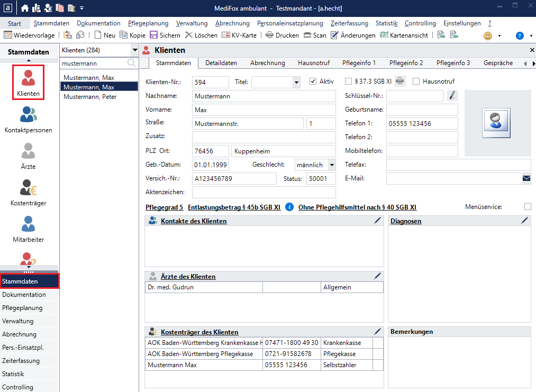
Task: Enable the Hausnotruf checkbox
Action: click(x=416, y=81)
